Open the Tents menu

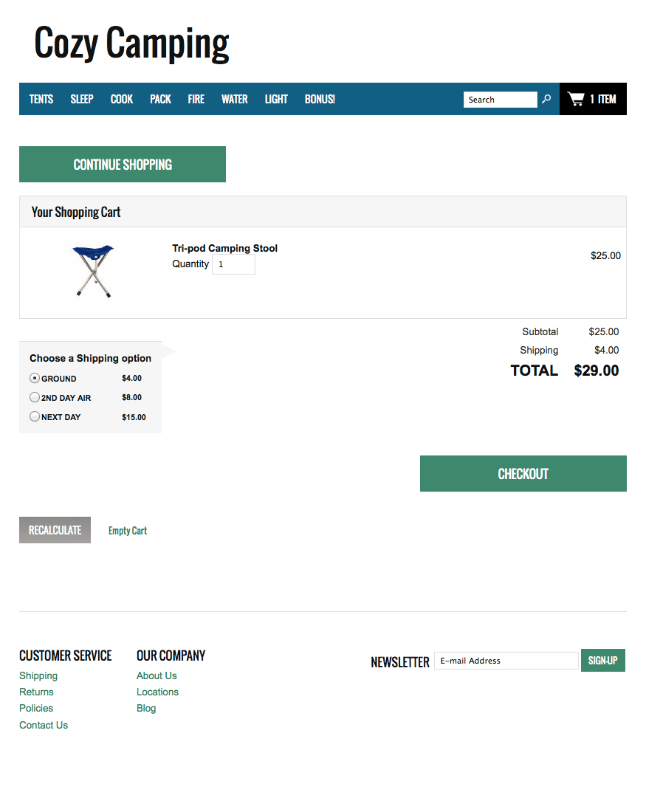[x=41, y=99]
